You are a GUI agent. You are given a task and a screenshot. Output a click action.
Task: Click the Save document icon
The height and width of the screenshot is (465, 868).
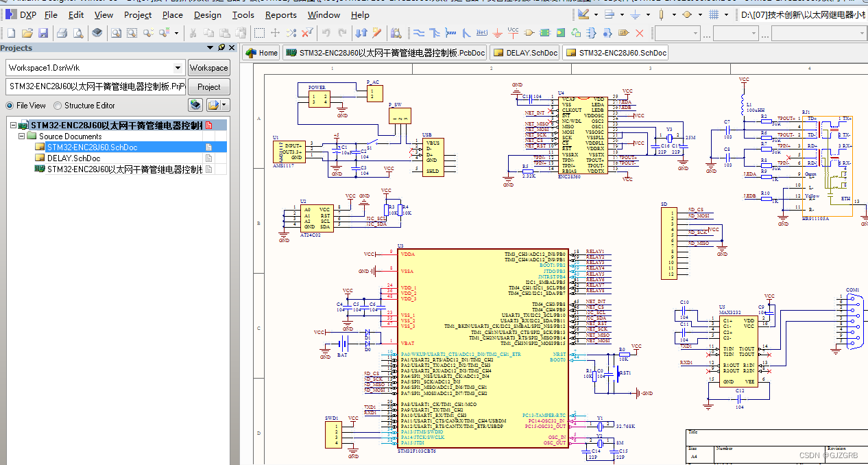(x=43, y=32)
